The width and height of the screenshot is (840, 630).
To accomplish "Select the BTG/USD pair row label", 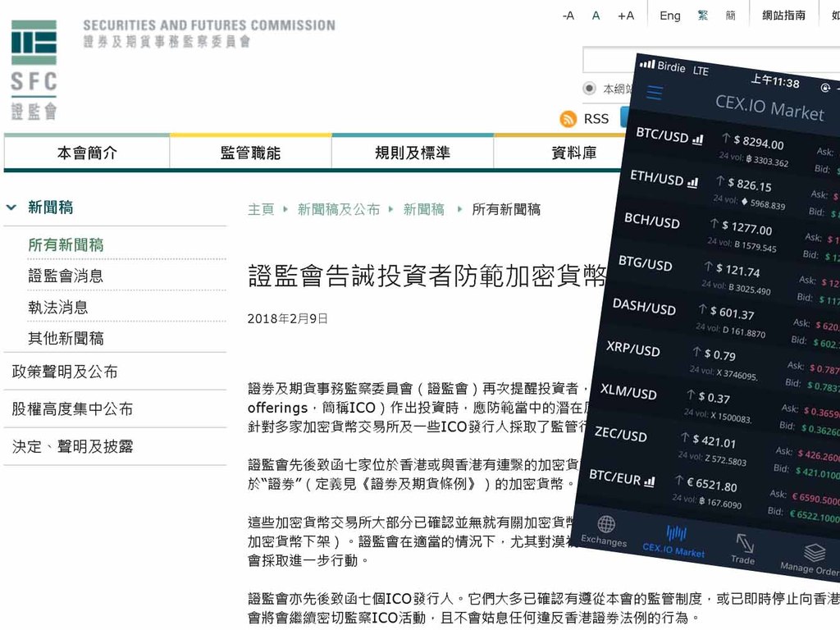I will pos(645,262).
